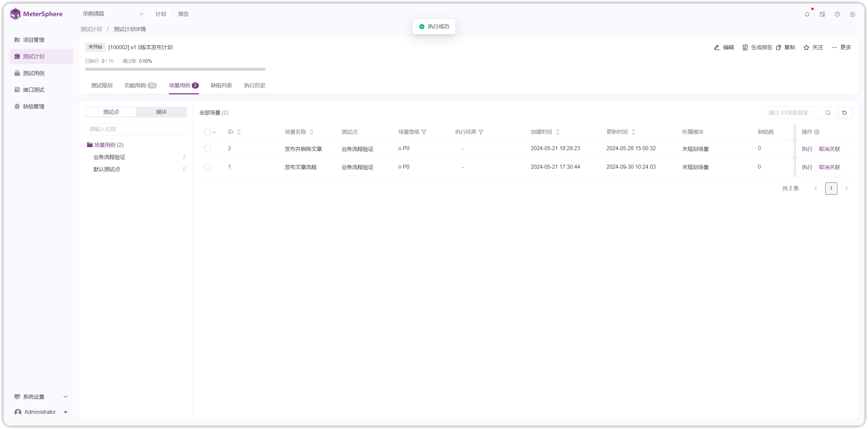Viewport: 868px width, 429px height.
Task: Sort by 更新时间 column arrows
Action: pyautogui.click(x=634, y=132)
